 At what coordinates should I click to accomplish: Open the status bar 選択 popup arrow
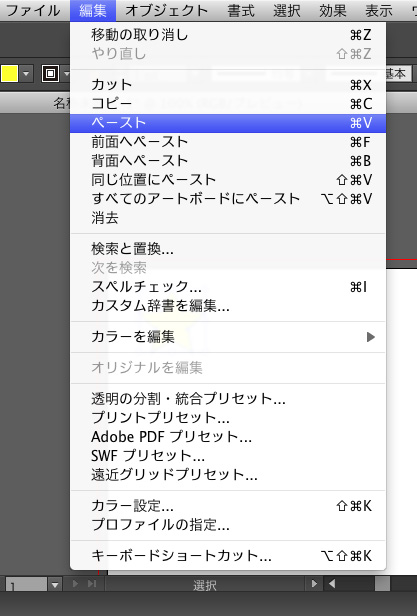click(x=314, y=584)
